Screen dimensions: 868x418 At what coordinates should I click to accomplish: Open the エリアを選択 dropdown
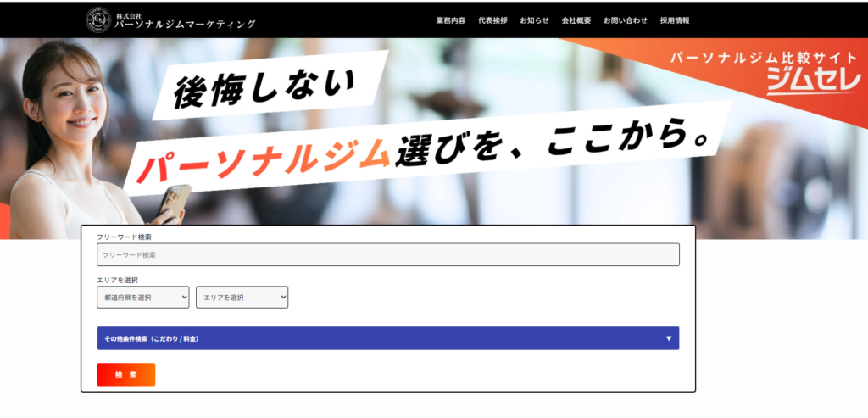click(242, 297)
